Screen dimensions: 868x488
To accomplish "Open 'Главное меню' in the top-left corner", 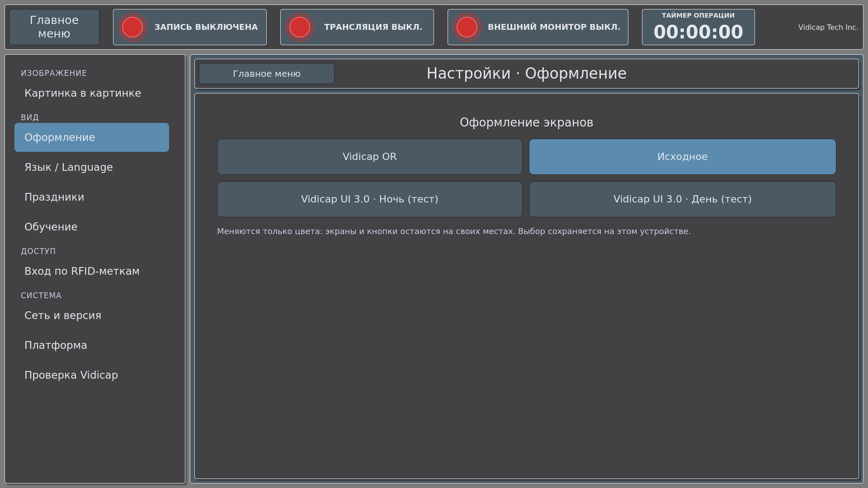I will [x=54, y=27].
